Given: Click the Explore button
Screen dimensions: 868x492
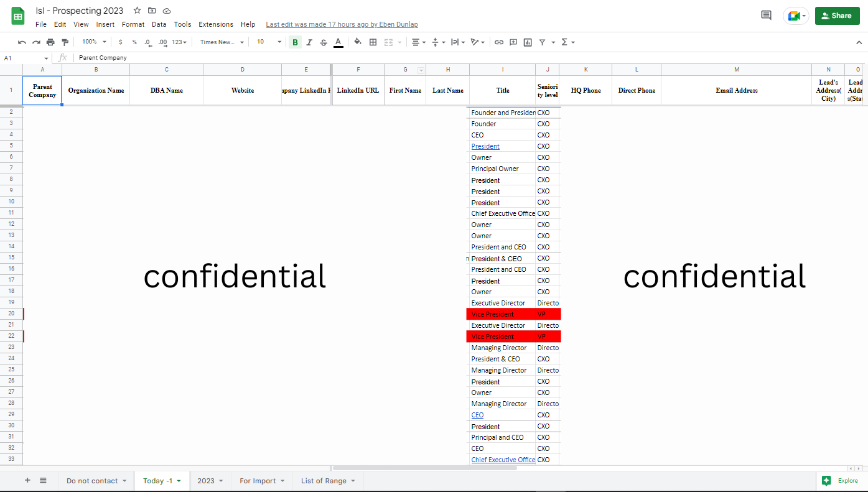Looking at the screenshot, I should point(840,480).
